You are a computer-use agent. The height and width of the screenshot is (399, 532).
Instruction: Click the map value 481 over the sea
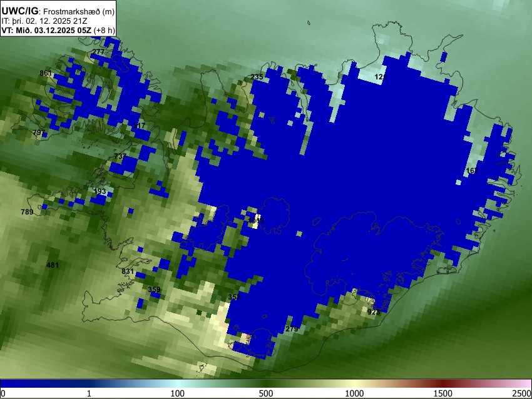point(52,265)
